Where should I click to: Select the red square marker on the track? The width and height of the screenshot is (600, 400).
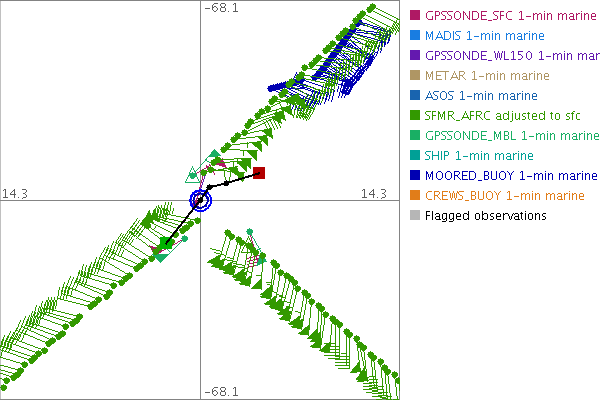coord(259,173)
